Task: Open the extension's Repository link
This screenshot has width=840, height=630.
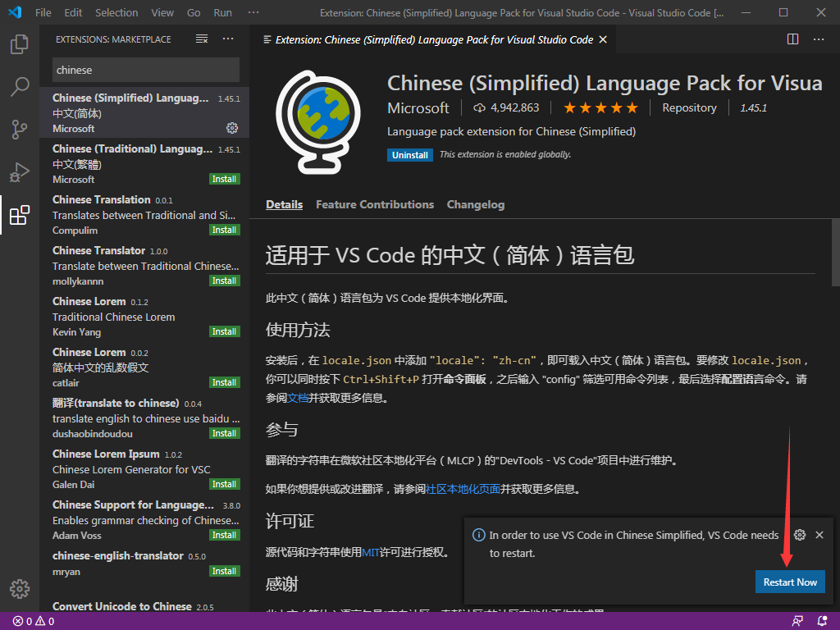Action: click(689, 107)
